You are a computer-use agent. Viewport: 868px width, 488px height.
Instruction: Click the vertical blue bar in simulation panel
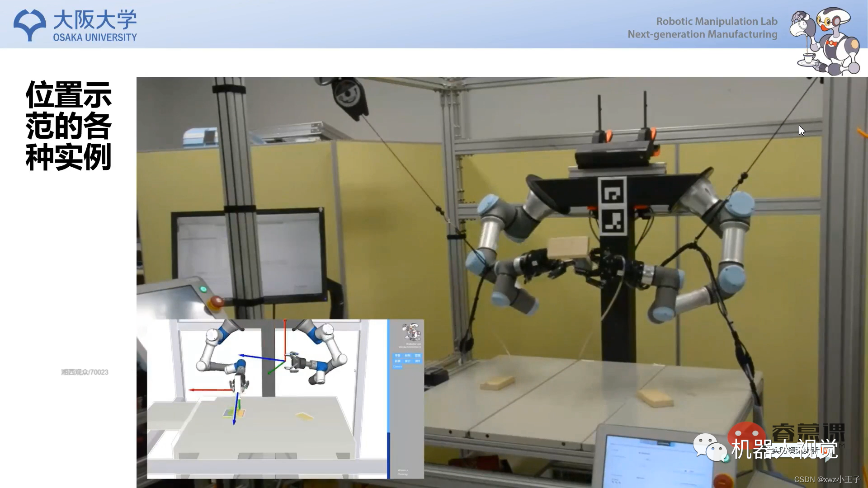click(x=388, y=398)
